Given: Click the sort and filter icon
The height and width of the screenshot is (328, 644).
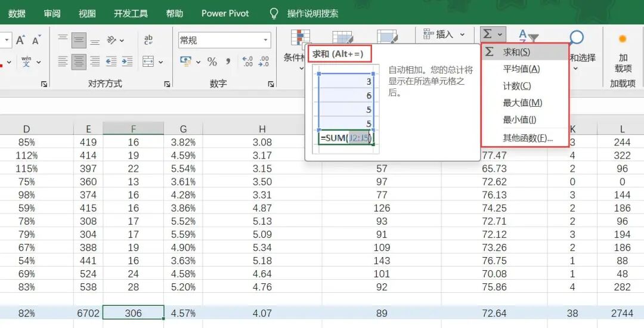Looking at the screenshot, I should tap(528, 36).
